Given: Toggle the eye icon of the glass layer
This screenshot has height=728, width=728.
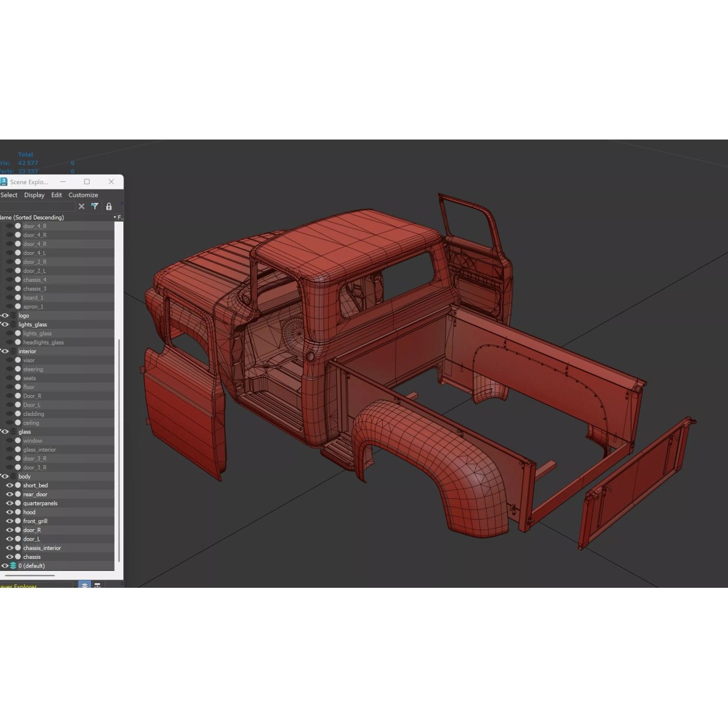Looking at the screenshot, I should [x=5, y=432].
